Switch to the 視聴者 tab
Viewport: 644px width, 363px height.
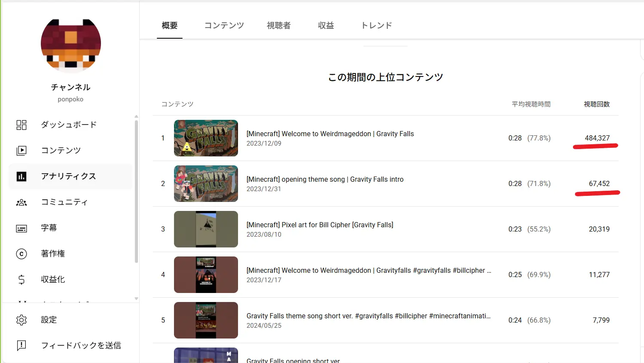point(278,26)
